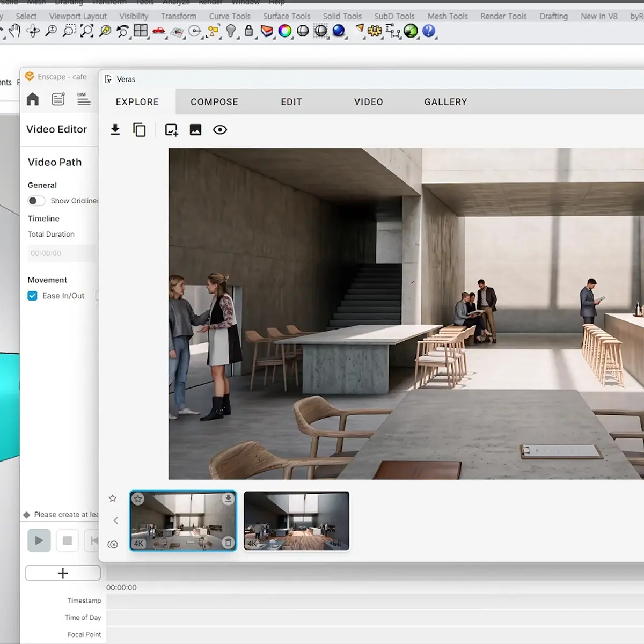This screenshot has height=644, width=644.
Task: Select the second render thumbnail
Action: point(296,521)
